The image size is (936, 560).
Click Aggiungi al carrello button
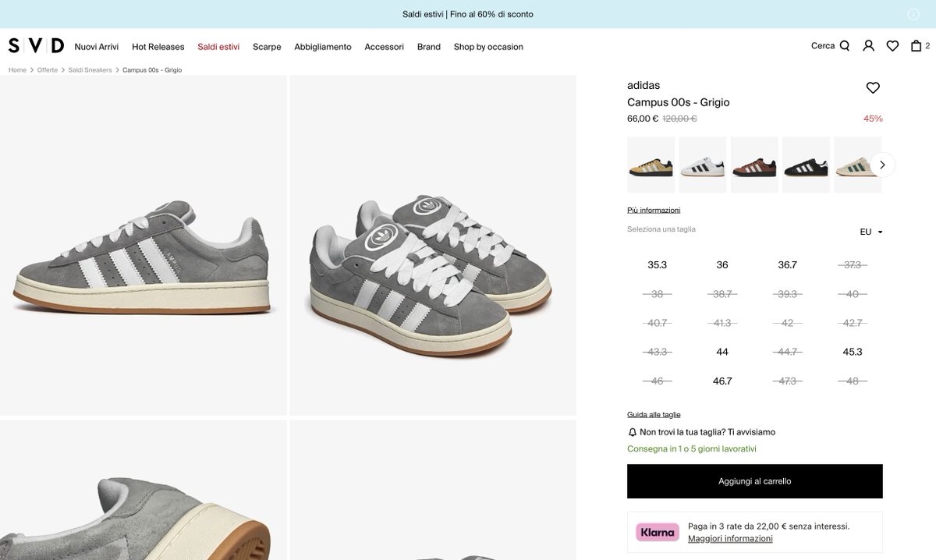coord(755,481)
